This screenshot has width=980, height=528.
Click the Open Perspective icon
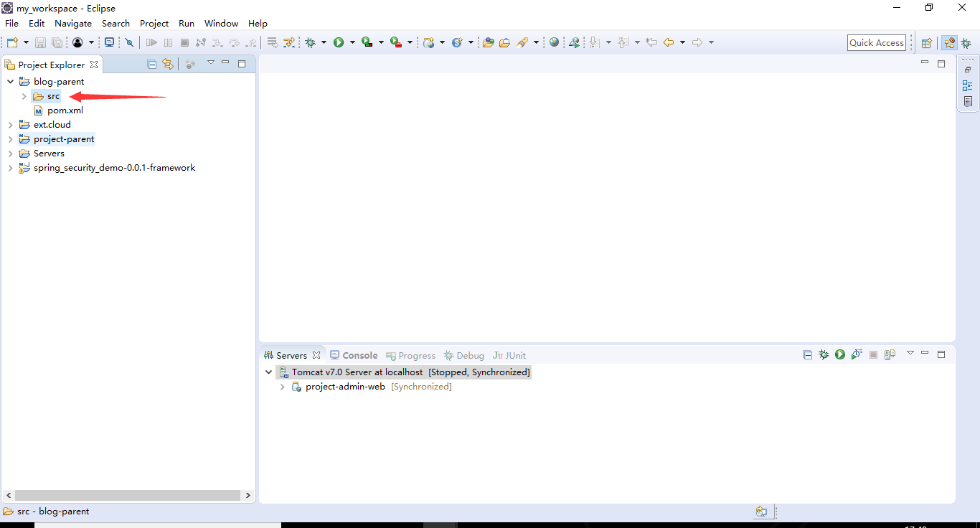[x=926, y=43]
